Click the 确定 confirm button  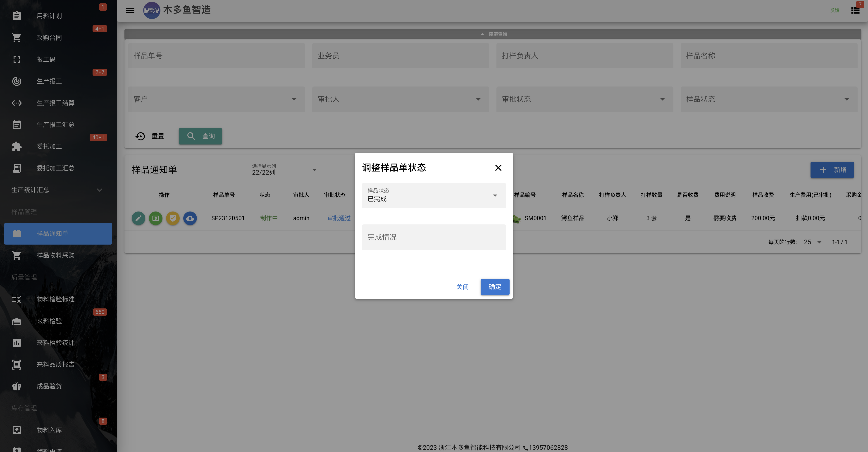[x=495, y=287]
